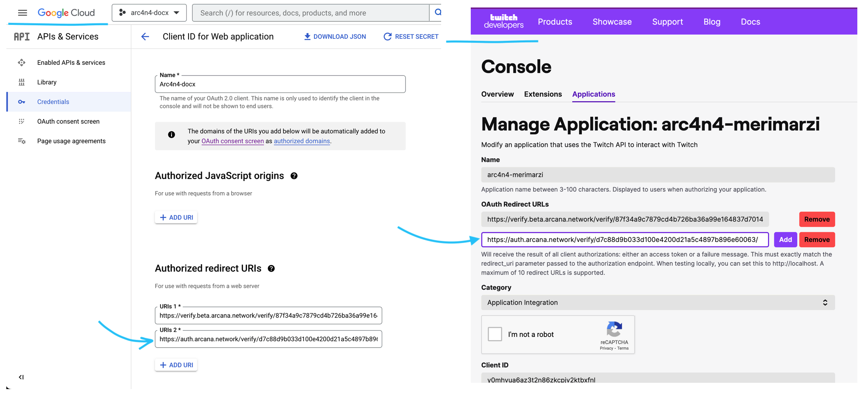Open the Overview tab in Twitch Console
This screenshot has width=868, height=397.
click(x=497, y=94)
